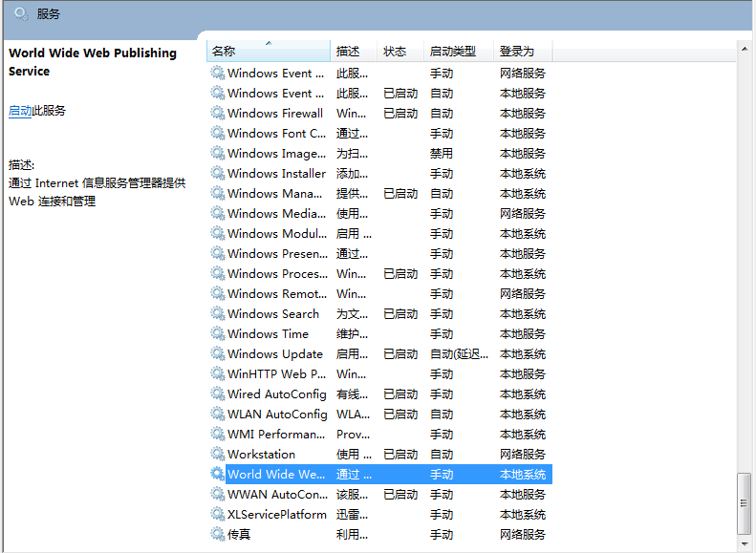Sort services by 名称 column header
The height and width of the screenshot is (553, 756).
coord(268,51)
